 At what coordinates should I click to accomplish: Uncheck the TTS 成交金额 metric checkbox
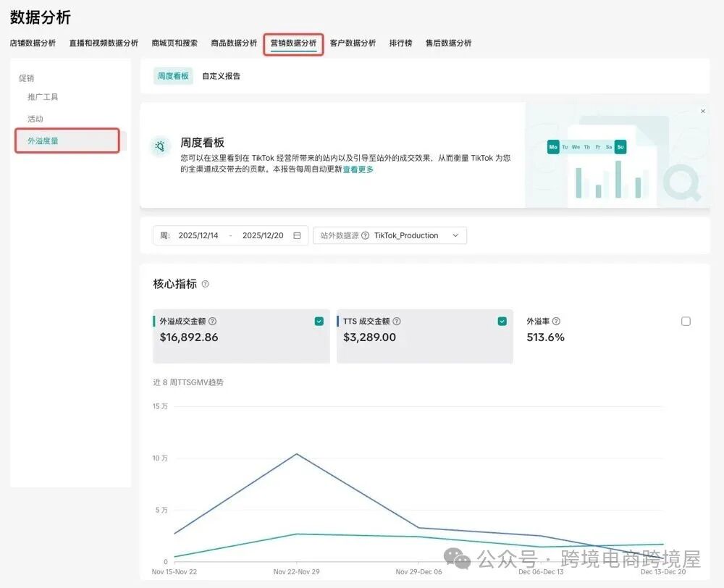point(502,322)
